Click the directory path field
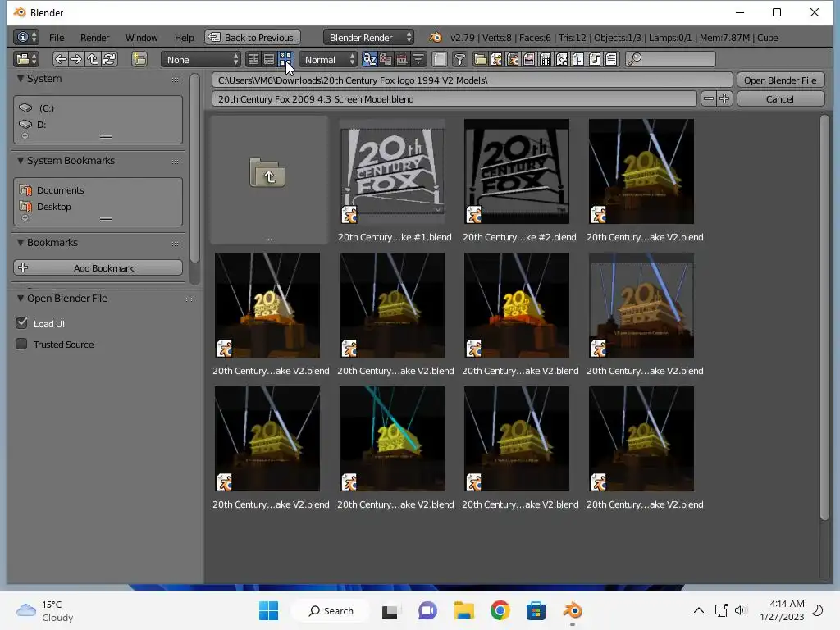The image size is (840, 630). 472,80
